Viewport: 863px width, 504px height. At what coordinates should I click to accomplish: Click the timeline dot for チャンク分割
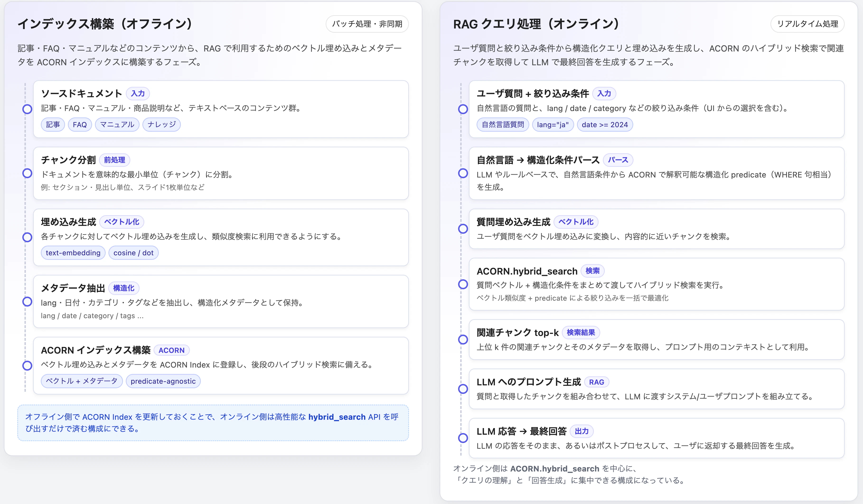tap(27, 173)
